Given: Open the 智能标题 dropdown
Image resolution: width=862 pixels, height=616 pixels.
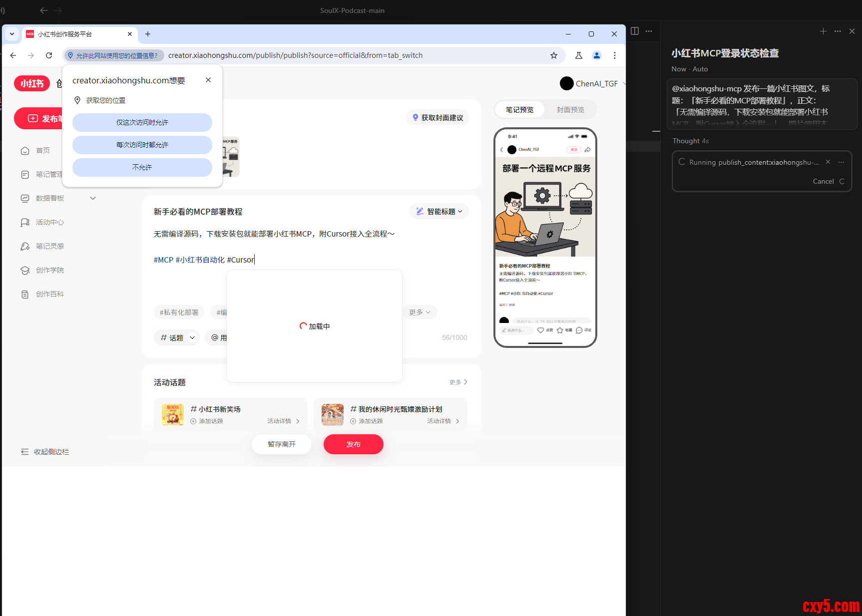Looking at the screenshot, I should 439,212.
